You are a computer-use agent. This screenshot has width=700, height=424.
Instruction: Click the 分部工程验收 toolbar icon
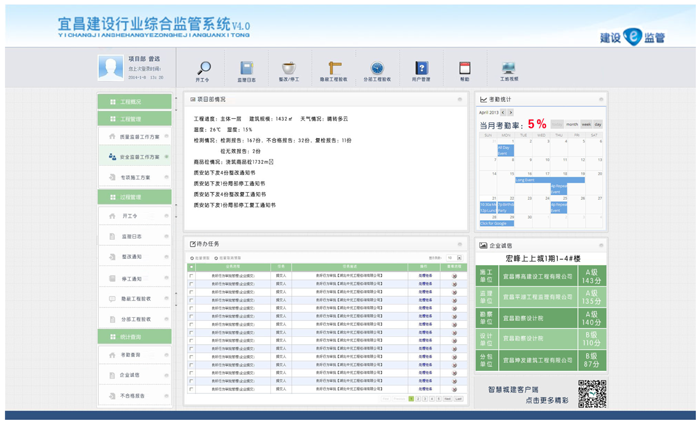pos(377,68)
